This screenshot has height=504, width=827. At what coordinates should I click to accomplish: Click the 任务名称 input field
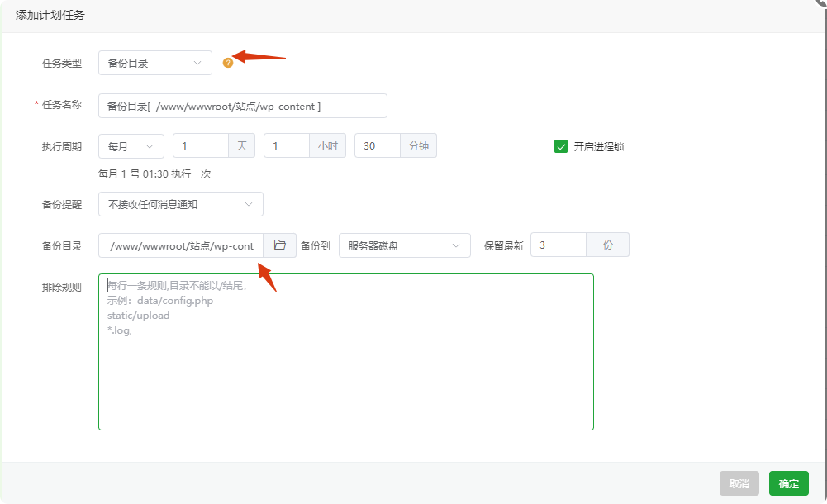243,106
